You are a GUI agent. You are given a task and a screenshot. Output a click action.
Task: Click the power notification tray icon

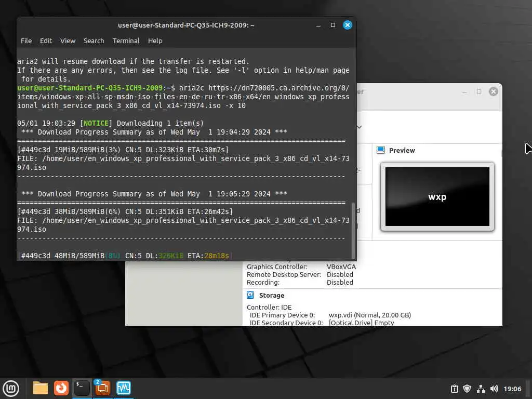point(454,389)
